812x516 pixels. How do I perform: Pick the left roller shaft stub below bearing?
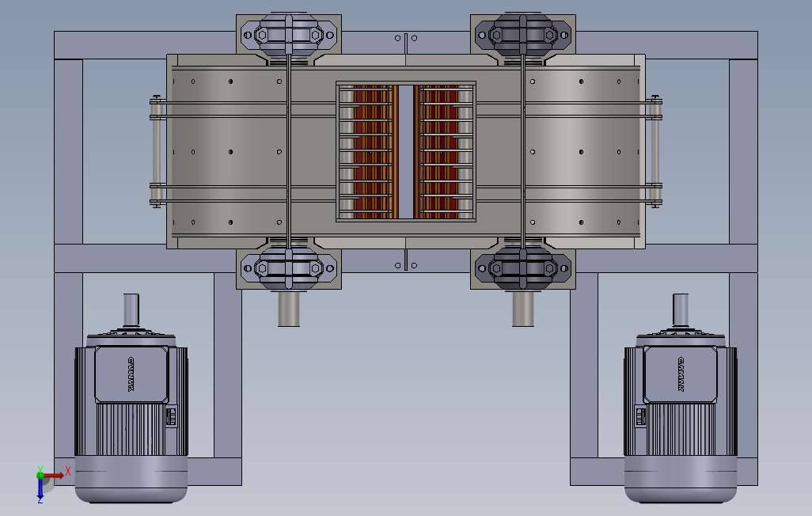pyautogui.click(x=289, y=309)
